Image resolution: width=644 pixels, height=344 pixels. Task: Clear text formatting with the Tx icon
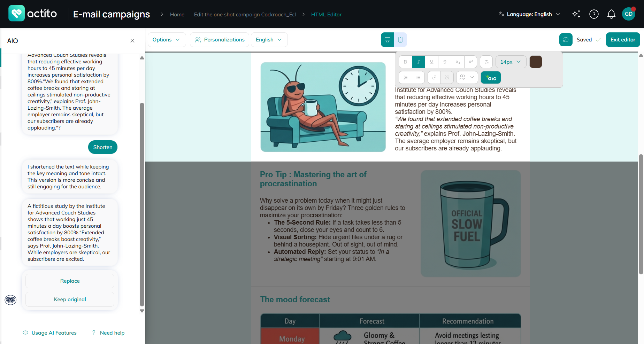click(486, 62)
